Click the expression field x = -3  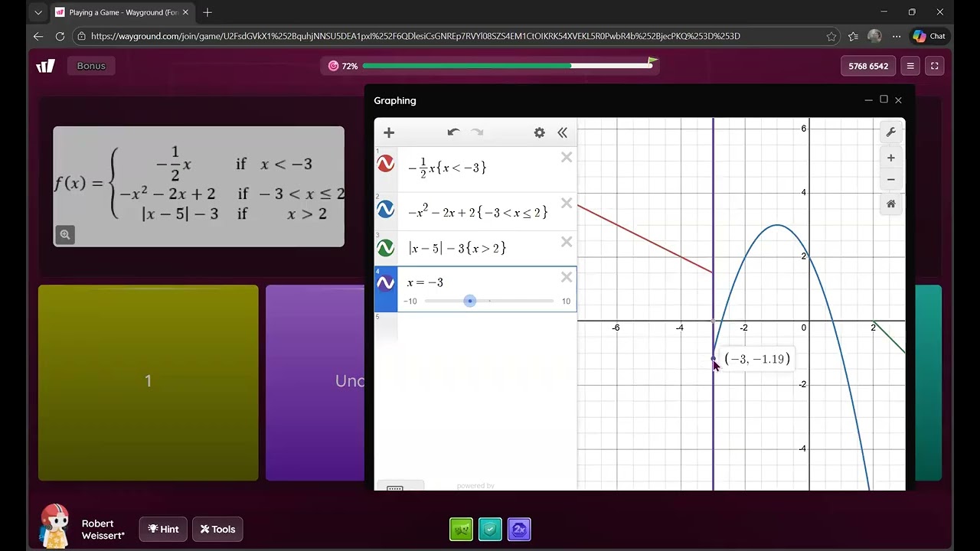pyautogui.click(x=425, y=282)
